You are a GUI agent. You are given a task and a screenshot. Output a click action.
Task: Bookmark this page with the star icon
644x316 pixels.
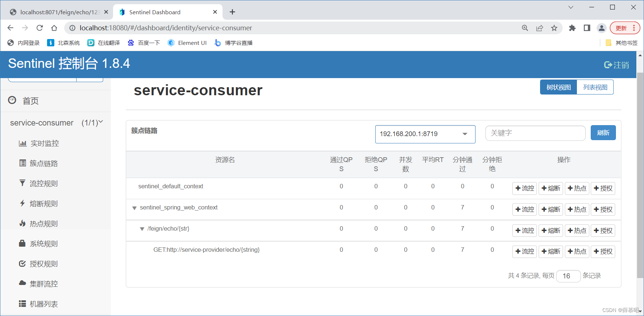[x=554, y=28]
